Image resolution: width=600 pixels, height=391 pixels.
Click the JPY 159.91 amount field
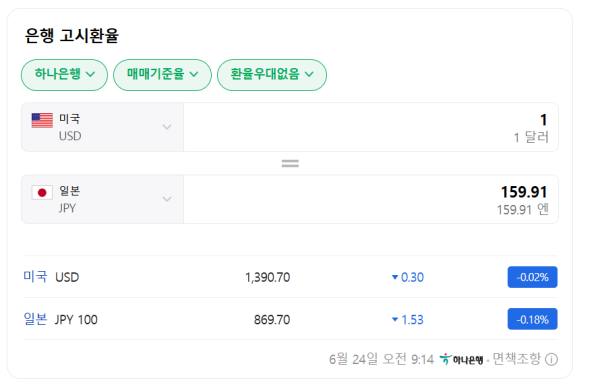[371, 199]
